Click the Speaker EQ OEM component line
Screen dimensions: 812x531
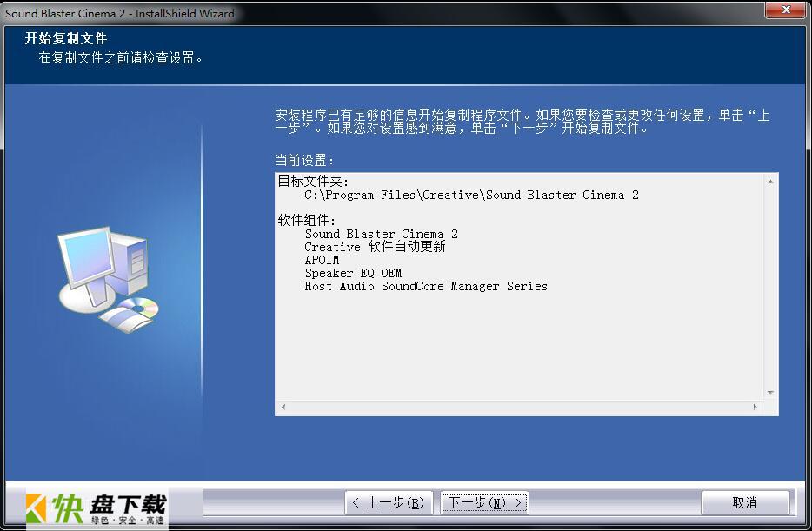(x=353, y=273)
